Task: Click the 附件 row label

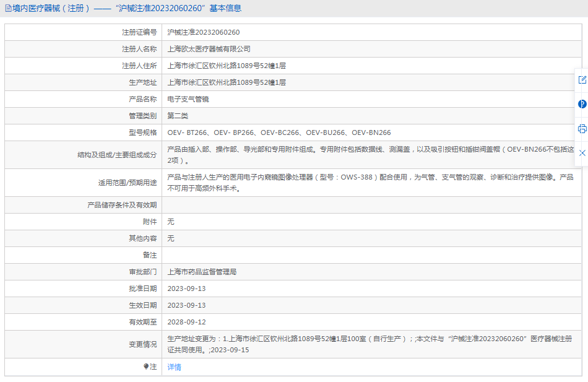Action: [150, 222]
